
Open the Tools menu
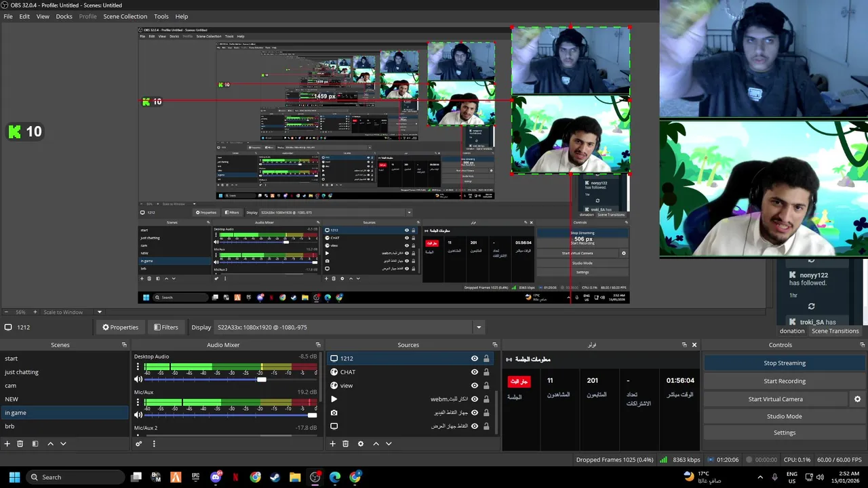[x=161, y=16]
